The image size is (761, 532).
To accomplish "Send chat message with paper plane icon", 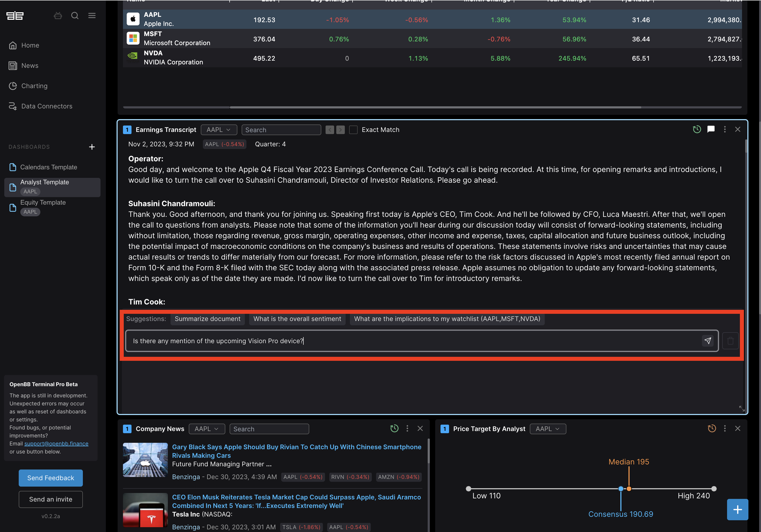I will [708, 341].
